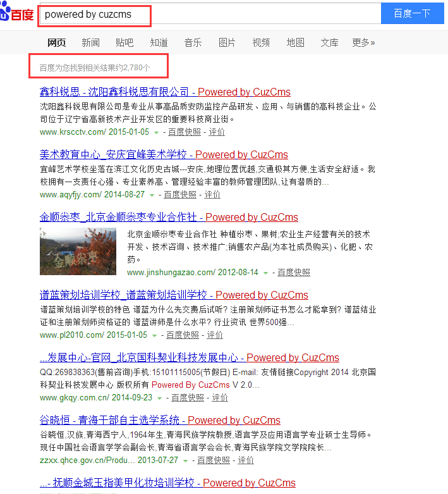Expand dropdown arrow next to www.jinshungazao.com
The width and height of the screenshot is (448, 494).
click(x=266, y=273)
